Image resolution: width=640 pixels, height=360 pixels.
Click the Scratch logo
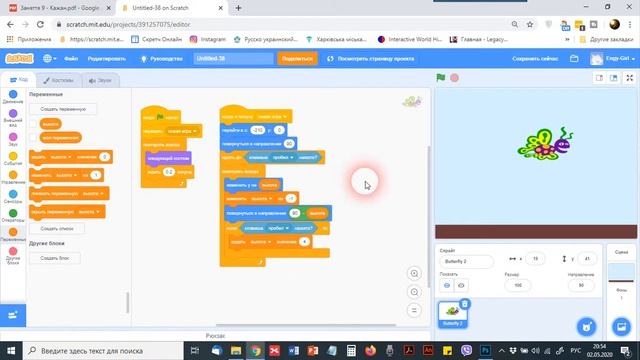(x=19, y=58)
